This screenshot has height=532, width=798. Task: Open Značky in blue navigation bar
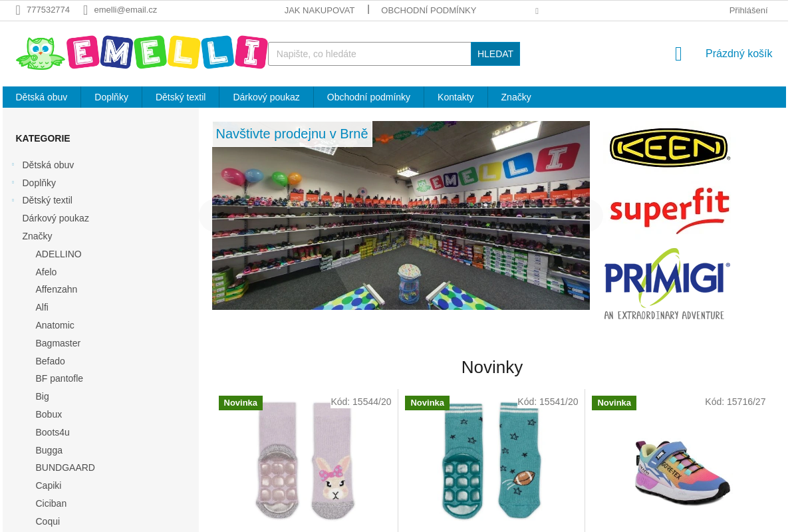tap(516, 97)
